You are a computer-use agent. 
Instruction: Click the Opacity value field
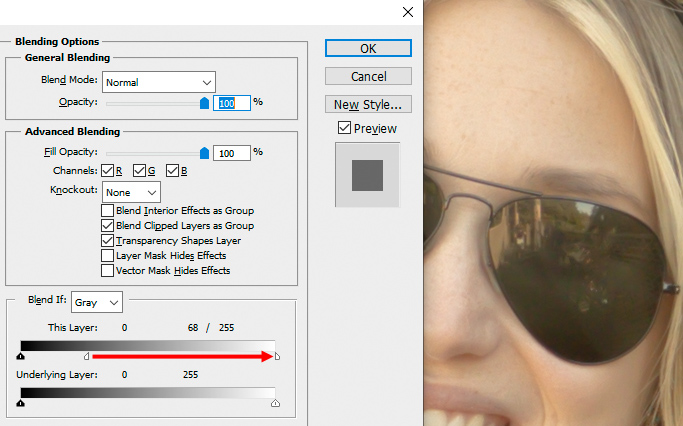(x=232, y=102)
